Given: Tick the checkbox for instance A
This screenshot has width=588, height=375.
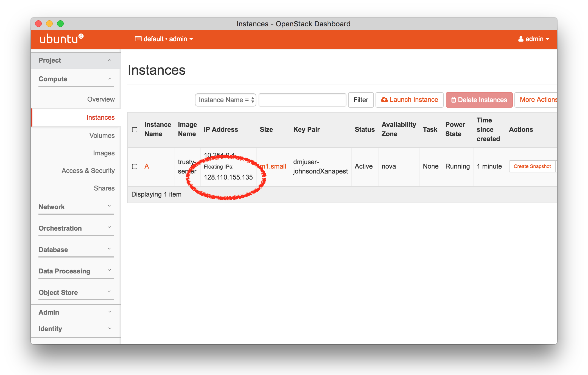Looking at the screenshot, I should coord(135,167).
